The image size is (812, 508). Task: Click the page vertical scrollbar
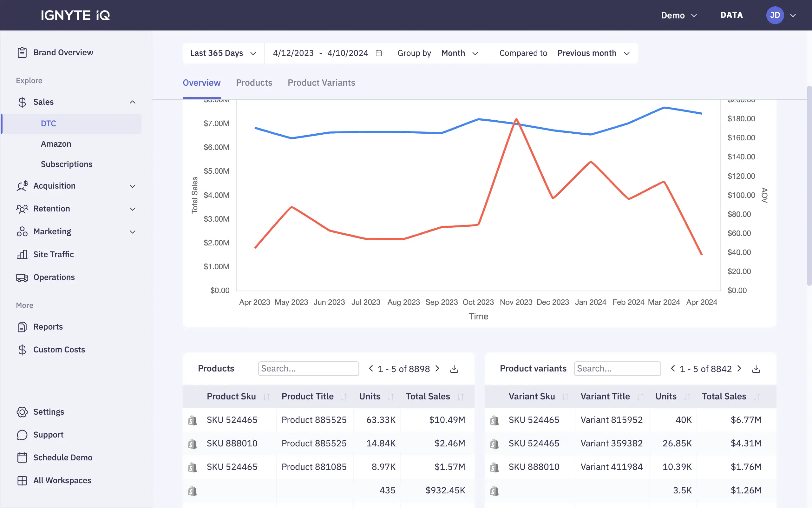[809, 186]
